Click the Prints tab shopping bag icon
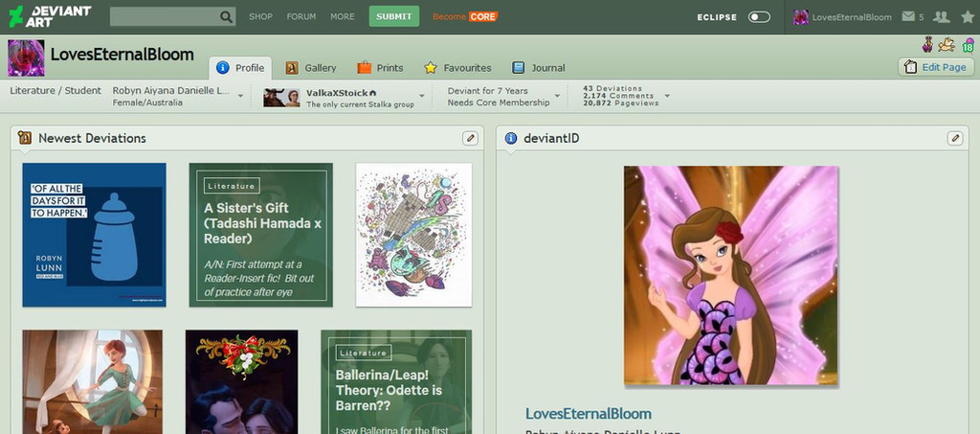 (365, 67)
